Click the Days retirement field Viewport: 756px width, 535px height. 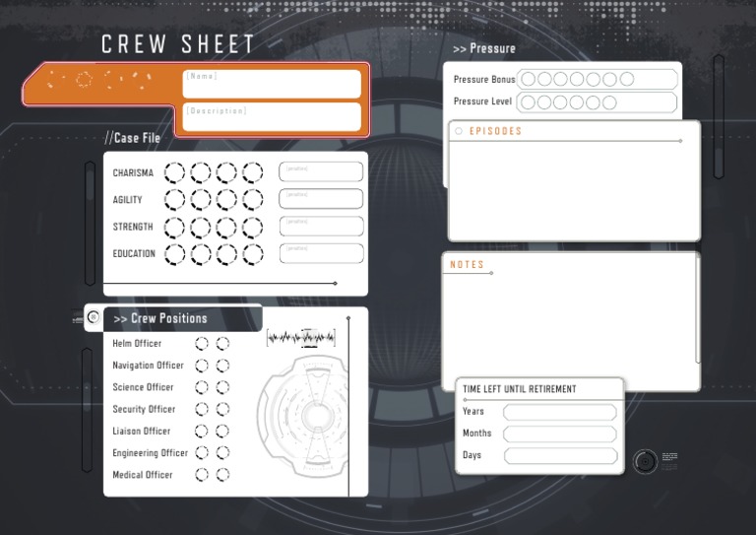(x=561, y=456)
